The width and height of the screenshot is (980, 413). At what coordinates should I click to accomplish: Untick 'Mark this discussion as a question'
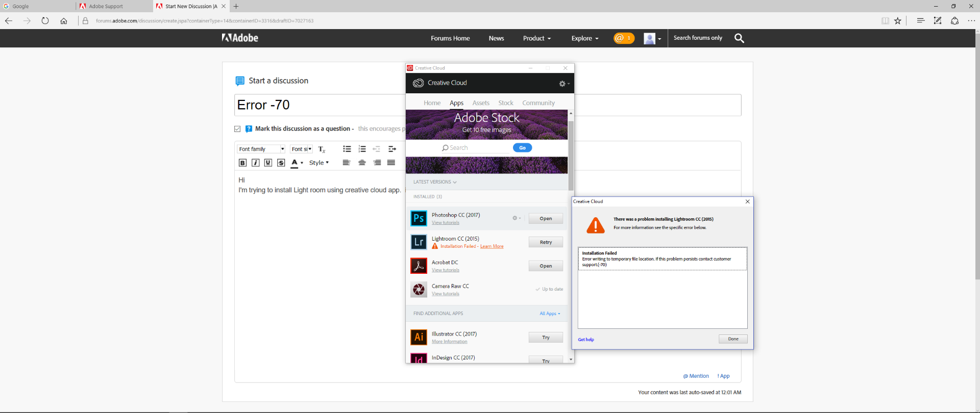pos(237,129)
